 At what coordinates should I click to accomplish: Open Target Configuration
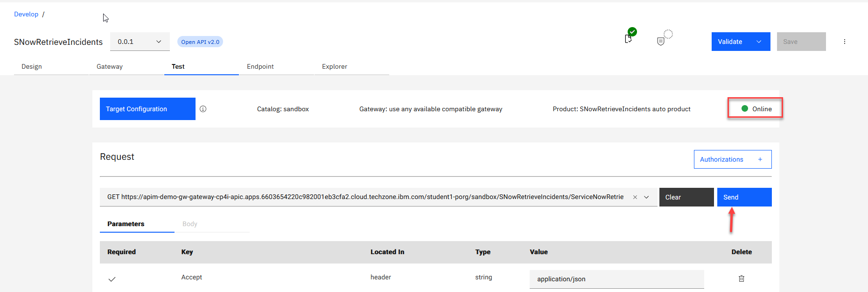(147, 109)
